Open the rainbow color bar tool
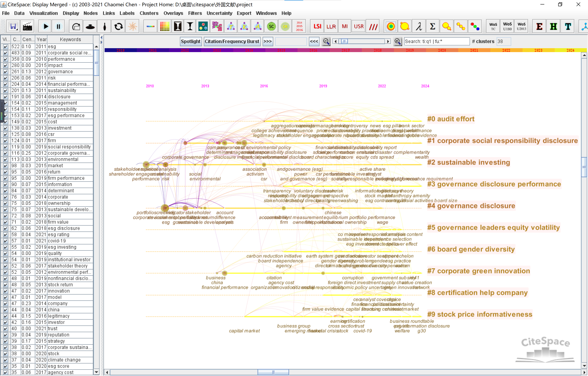This screenshot has height=376, width=588. [151, 26]
